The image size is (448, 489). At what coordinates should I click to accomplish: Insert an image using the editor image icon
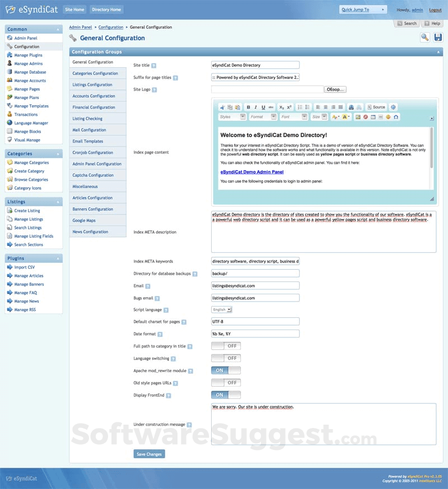pos(358,117)
